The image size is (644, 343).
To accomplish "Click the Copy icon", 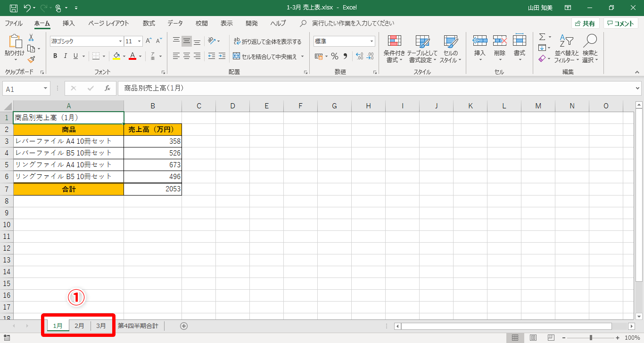I will [31, 49].
